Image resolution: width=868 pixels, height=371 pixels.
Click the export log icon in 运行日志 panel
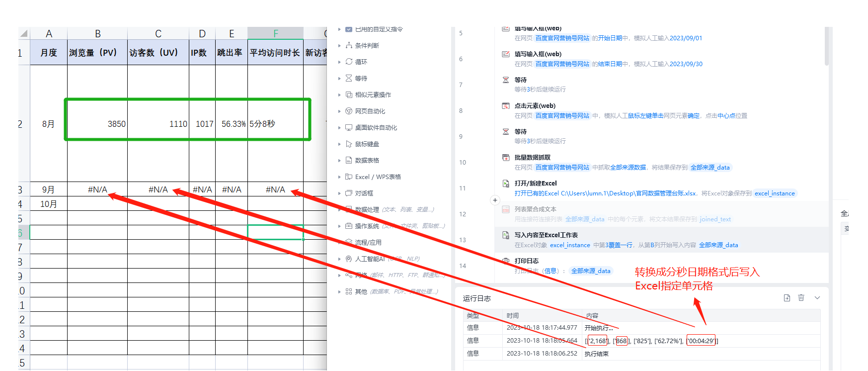[x=787, y=298]
